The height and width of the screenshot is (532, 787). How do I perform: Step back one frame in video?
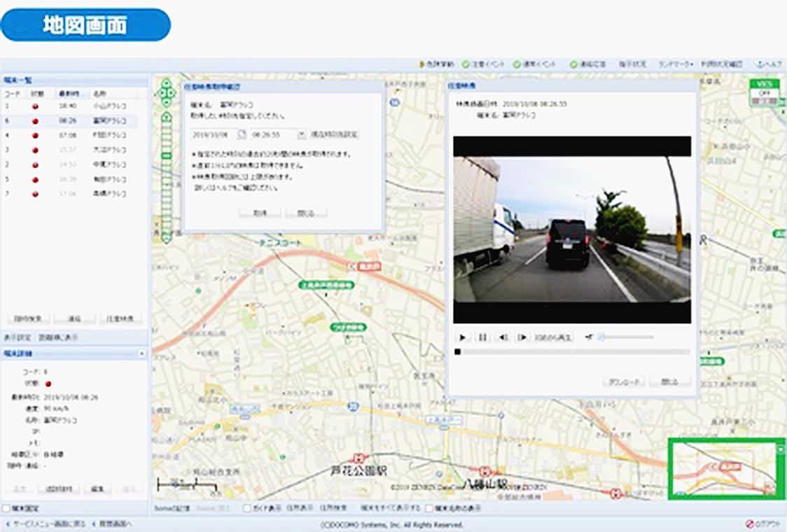pos(502,337)
